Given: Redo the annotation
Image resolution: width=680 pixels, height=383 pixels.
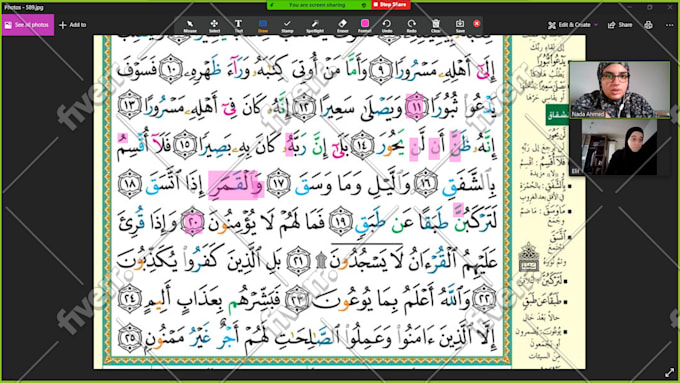Looking at the screenshot, I should (x=412, y=26).
